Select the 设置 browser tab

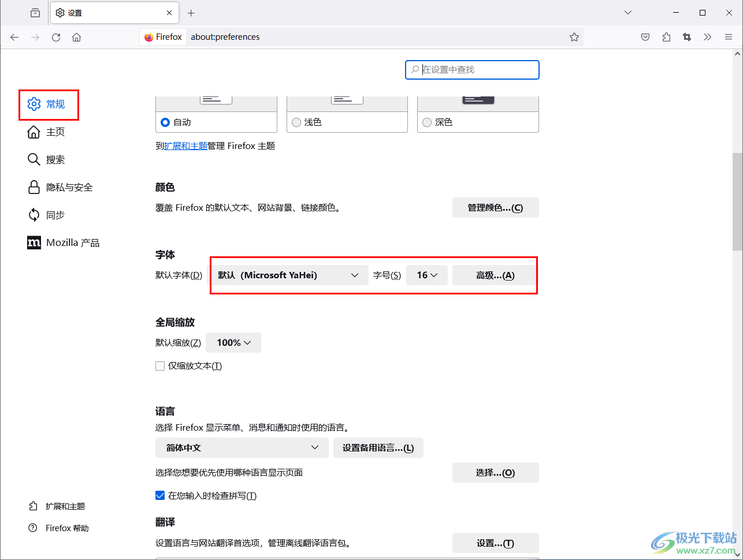114,13
